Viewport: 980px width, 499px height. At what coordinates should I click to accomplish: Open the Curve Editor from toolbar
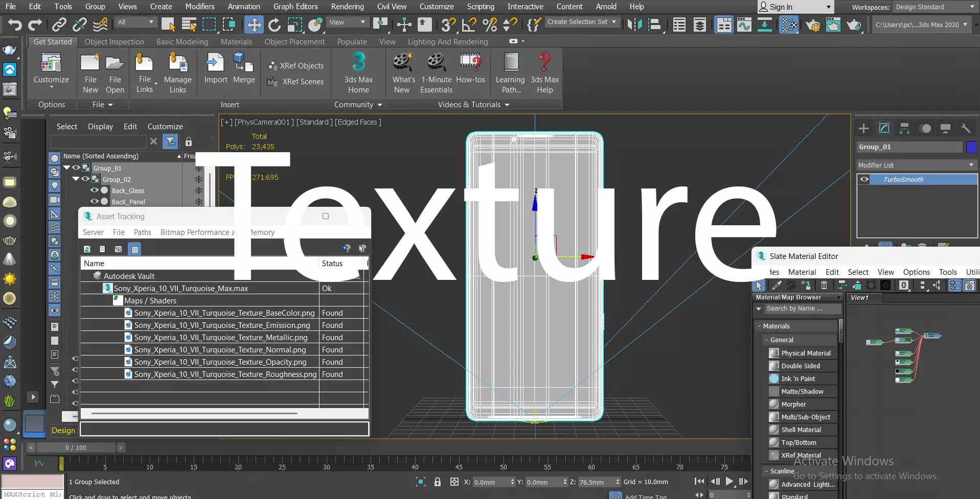point(744,25)
